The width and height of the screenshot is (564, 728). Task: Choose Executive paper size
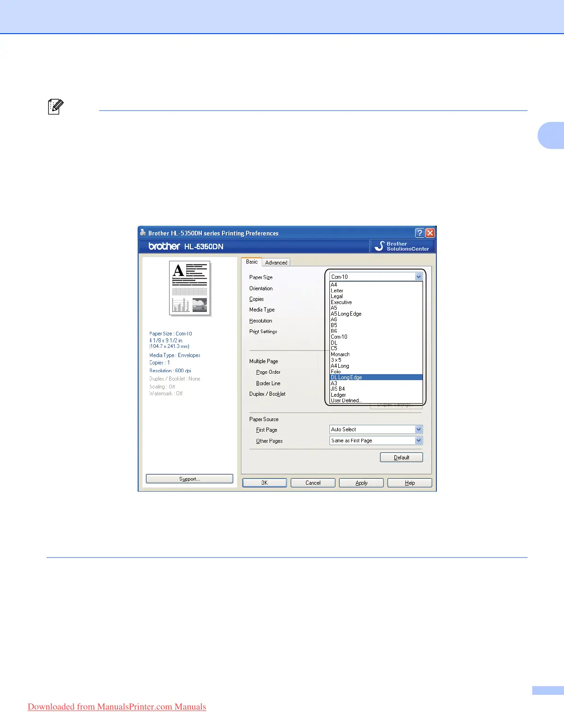pos(376,302)
